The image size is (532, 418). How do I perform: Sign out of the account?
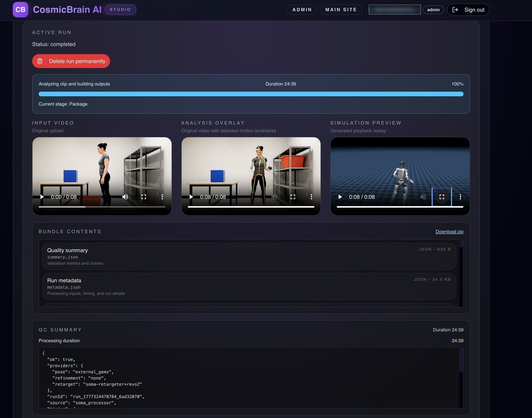coord(468,10)
